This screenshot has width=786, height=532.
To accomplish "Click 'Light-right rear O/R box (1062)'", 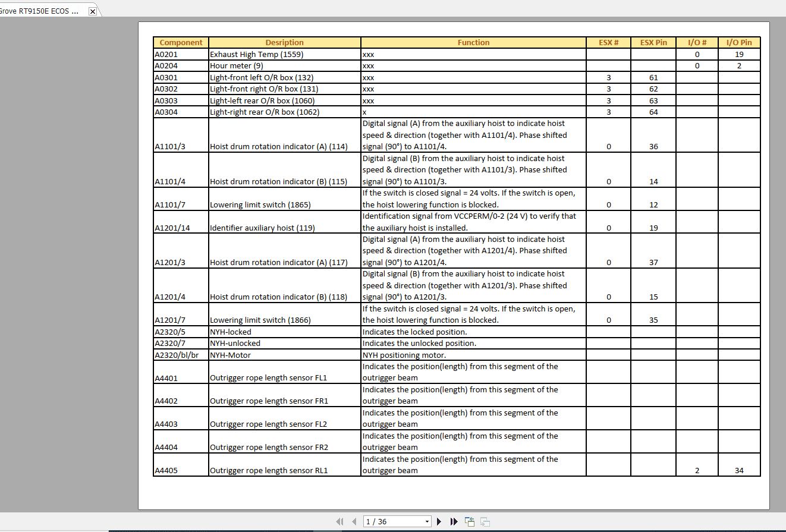I will tap(265, 112).
